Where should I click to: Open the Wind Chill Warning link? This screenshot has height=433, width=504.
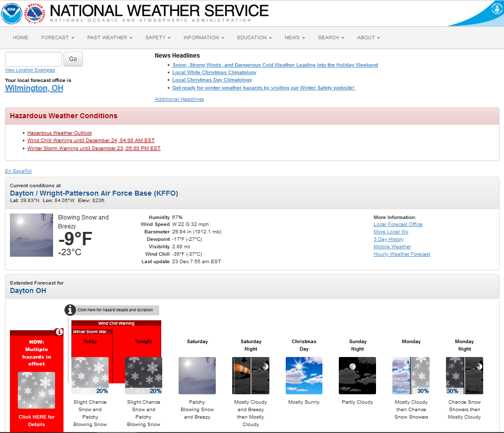pos(91,140)
